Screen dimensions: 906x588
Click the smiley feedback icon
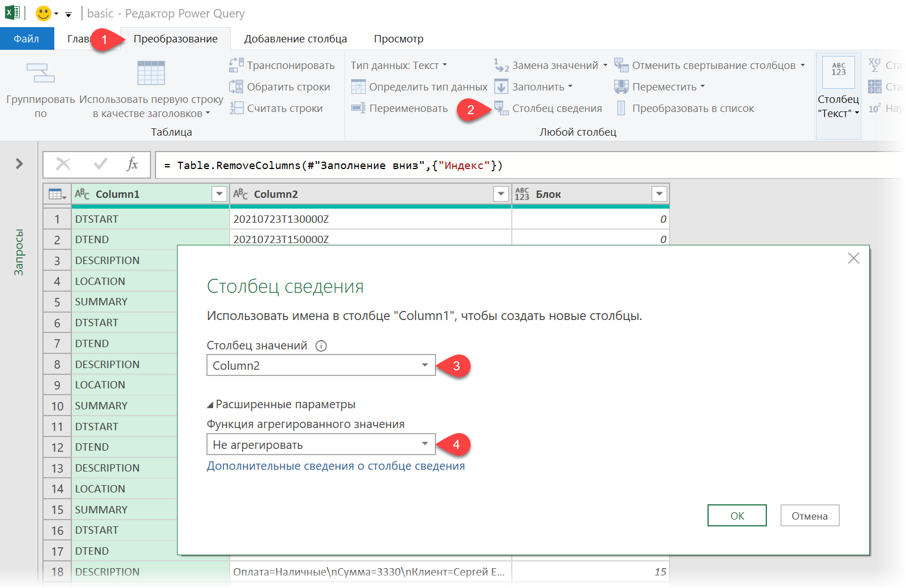pyautogui.click(x=43, y=13)
